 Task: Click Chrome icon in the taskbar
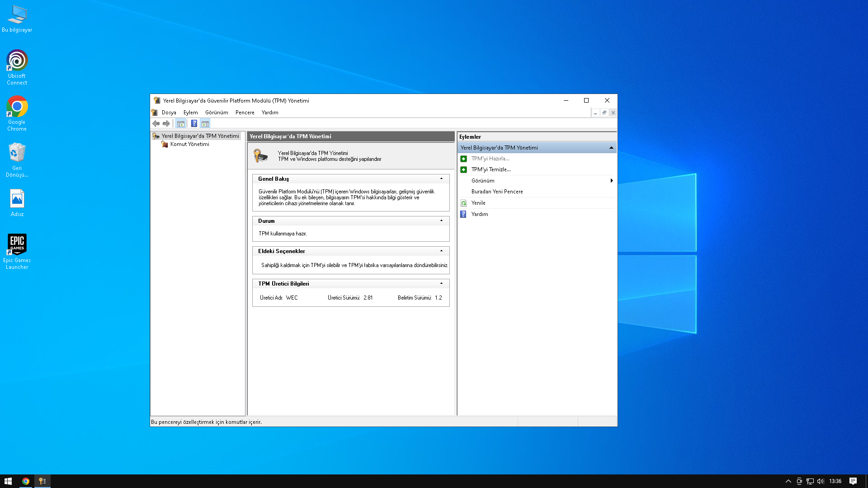(26, 481)
